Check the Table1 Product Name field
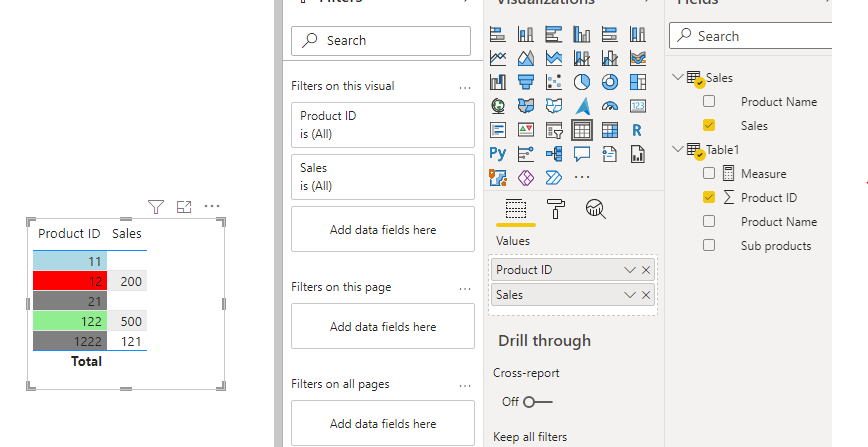The image size is (868, 447). pyautogui.click(x=709, y=221)
